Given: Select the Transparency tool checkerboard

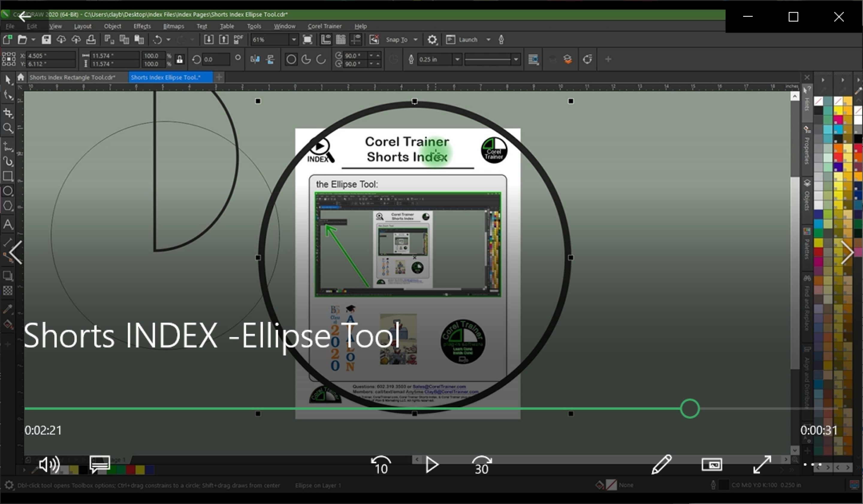Looking at the screenshot, I should (x=8, y=290).
